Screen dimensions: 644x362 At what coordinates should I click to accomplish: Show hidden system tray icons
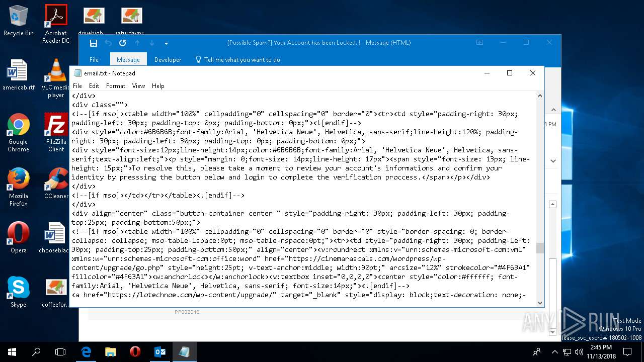554,351
